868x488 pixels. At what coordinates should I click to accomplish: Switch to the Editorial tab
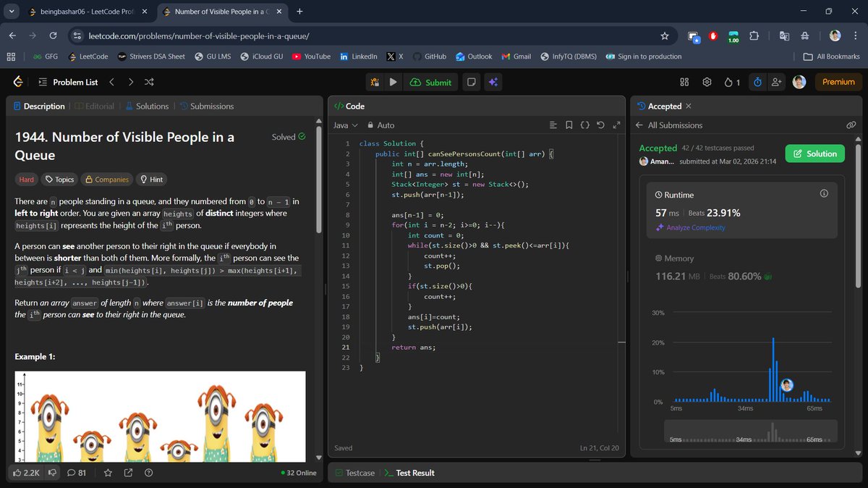coord(94,106)
